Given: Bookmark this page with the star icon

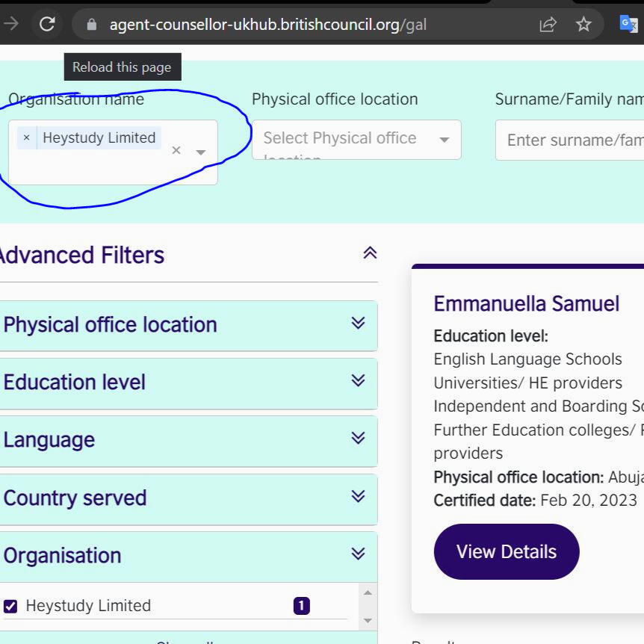Looking at the screenshot, I should [x=583, y=25].
